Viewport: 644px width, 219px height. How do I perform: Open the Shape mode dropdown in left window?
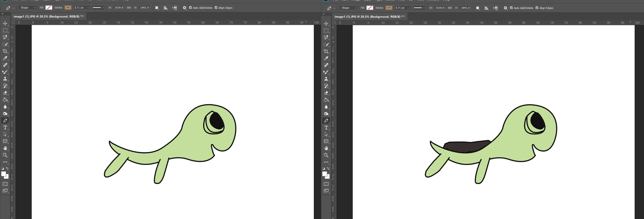[x=27, y=8]
